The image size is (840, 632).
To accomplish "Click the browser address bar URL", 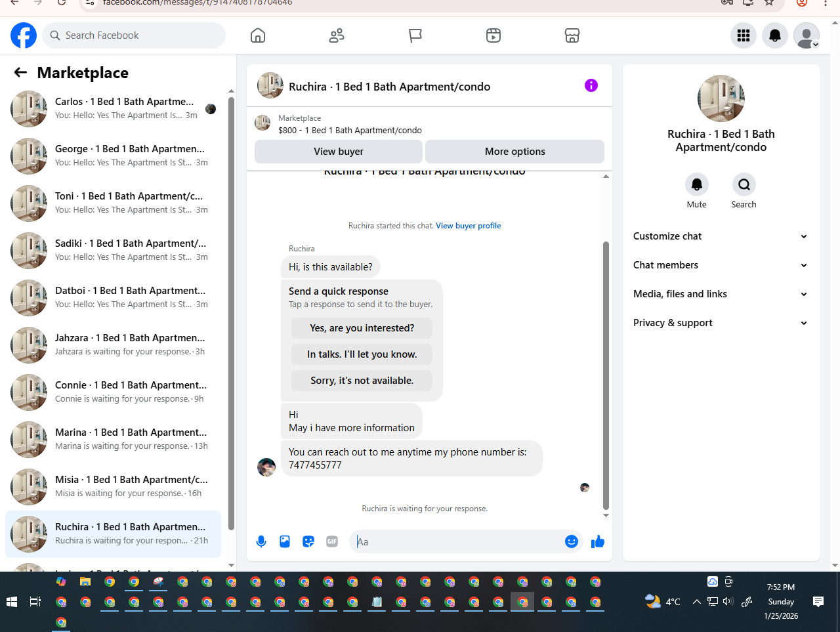I will pos(198,3).
